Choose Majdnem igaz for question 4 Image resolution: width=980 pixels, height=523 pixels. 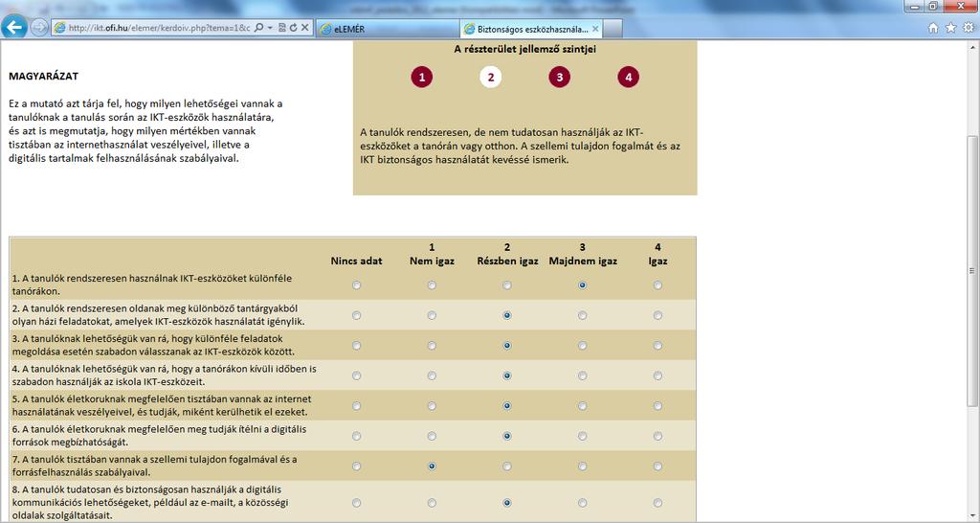583,376
